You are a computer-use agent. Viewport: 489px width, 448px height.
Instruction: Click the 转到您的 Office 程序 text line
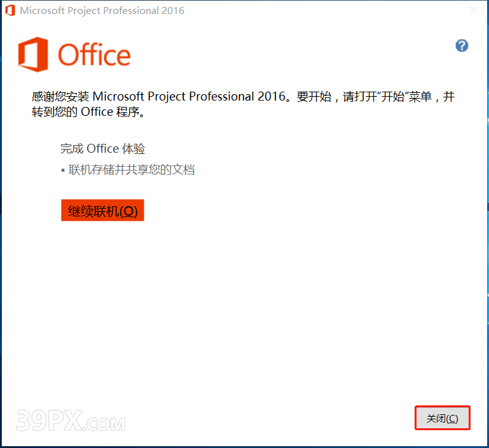tap(88, 112)
